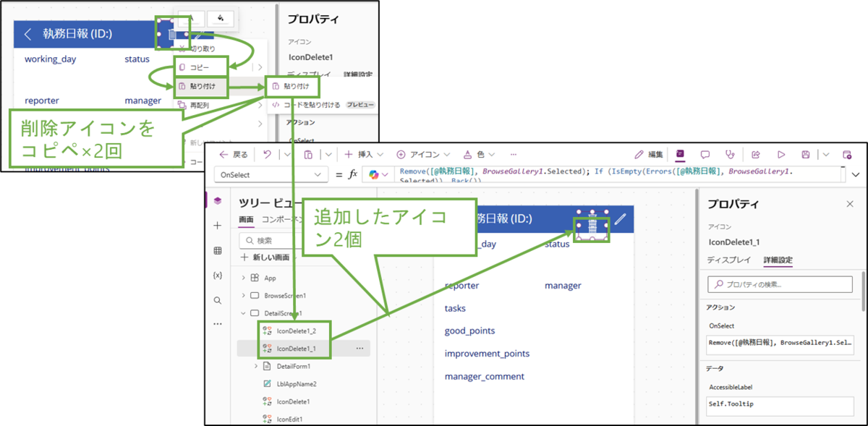This screenshot has width=868, height=426.
Task: Open the save options dropdown chevron
Action: tap(825, 154)
